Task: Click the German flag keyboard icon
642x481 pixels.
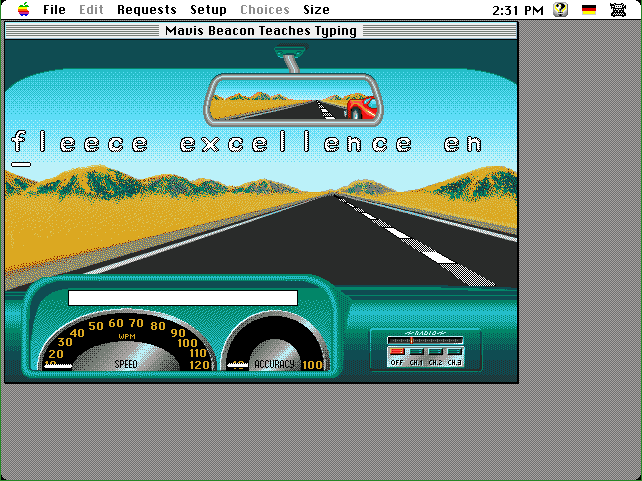Action: 589,10
